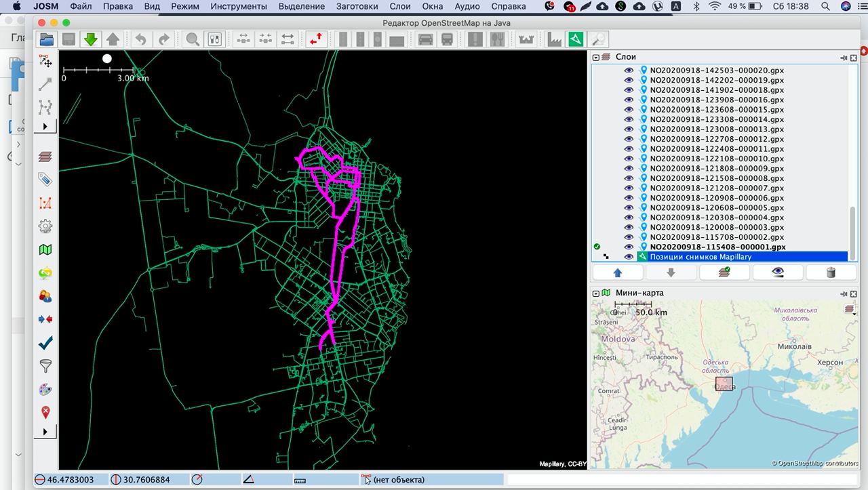Select layer NO20200918-121808-000009.gpx
Screen dimensions: 868x490
pos(717,168)
